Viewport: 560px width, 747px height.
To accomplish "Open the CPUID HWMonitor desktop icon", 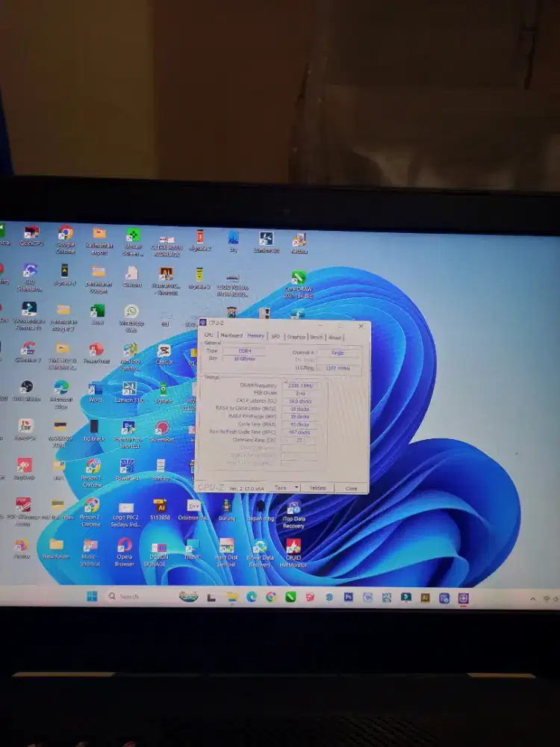I will (293, 553).
